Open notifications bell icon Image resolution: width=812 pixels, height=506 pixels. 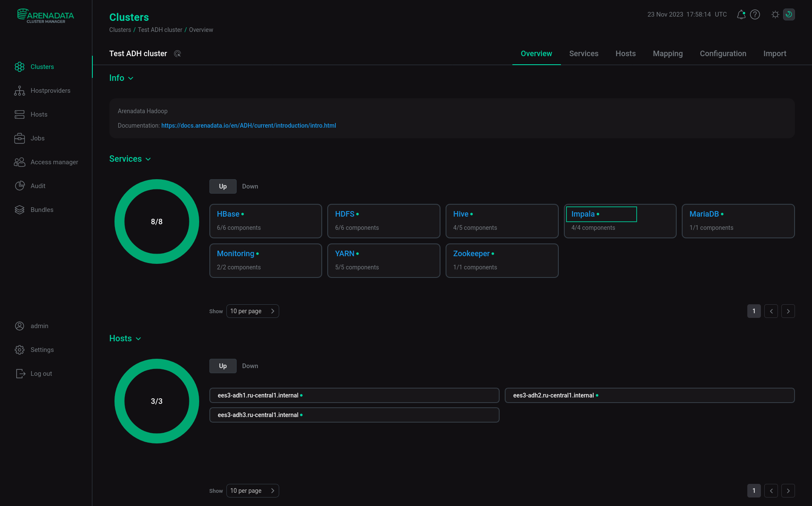[x=741, y=14]
